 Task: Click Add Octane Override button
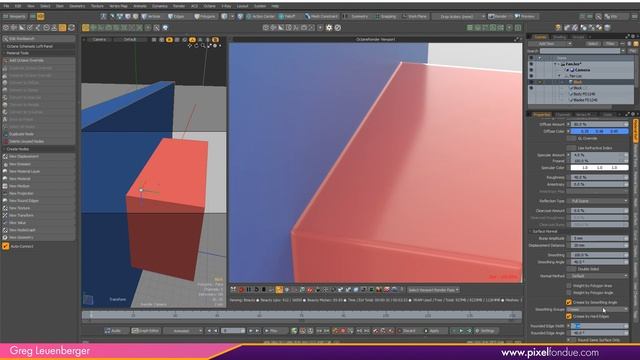(x=38, y=60)
